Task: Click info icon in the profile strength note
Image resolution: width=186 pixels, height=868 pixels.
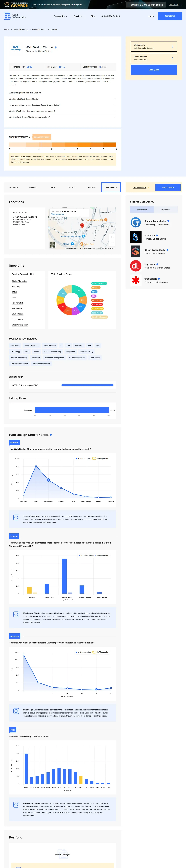Action: pyautogui.click(x=16, y=518)
